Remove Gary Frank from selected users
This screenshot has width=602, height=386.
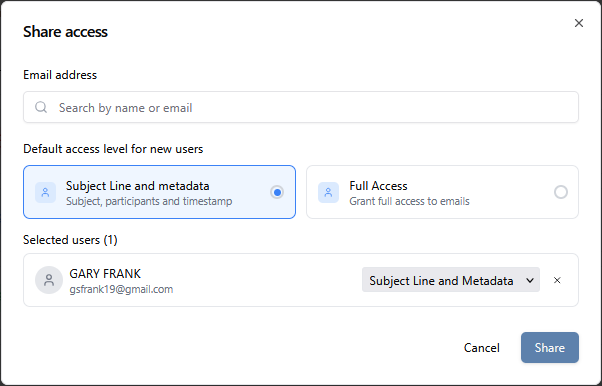557,280
